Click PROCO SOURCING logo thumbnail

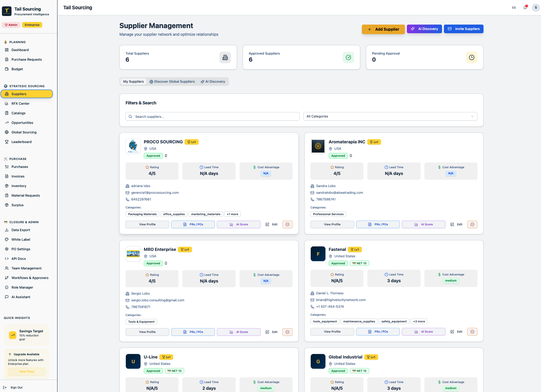pos(133,146)
